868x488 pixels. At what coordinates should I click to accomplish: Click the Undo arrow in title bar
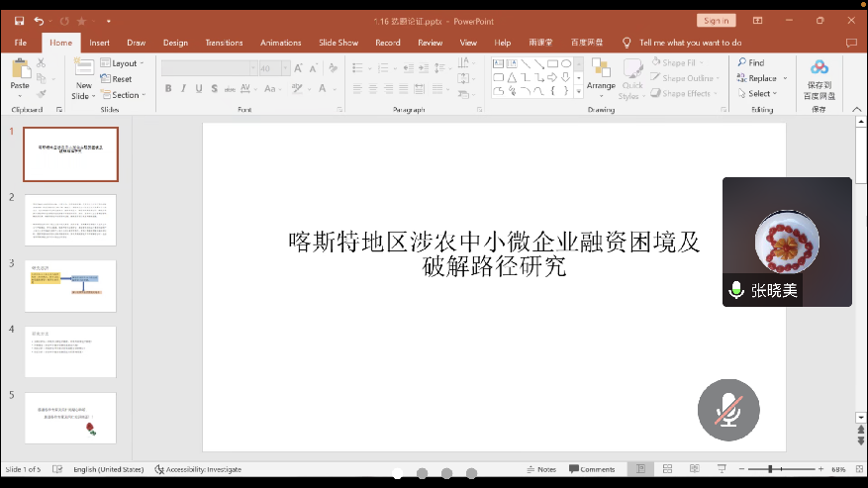39,20
